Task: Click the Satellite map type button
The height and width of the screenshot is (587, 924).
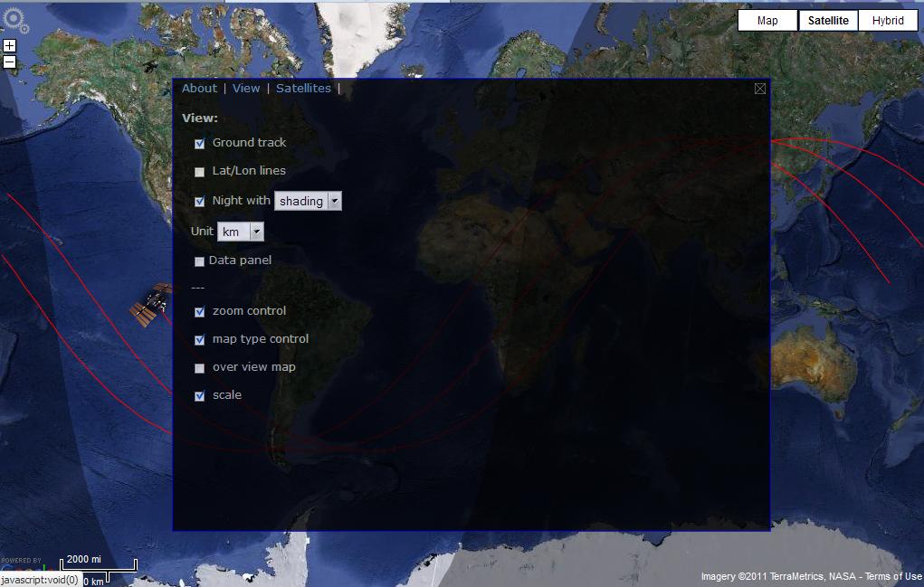Action: tap(827, 21)
